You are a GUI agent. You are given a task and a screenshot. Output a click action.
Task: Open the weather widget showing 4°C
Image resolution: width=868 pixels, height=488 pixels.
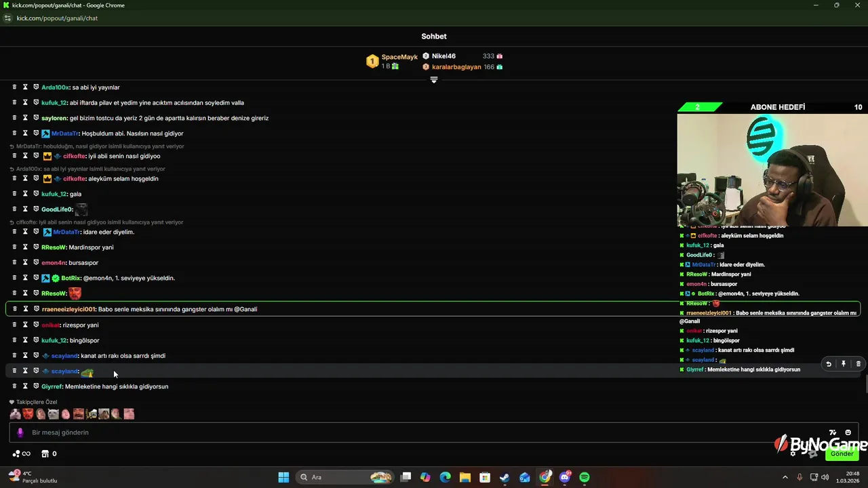coord(32,477)
